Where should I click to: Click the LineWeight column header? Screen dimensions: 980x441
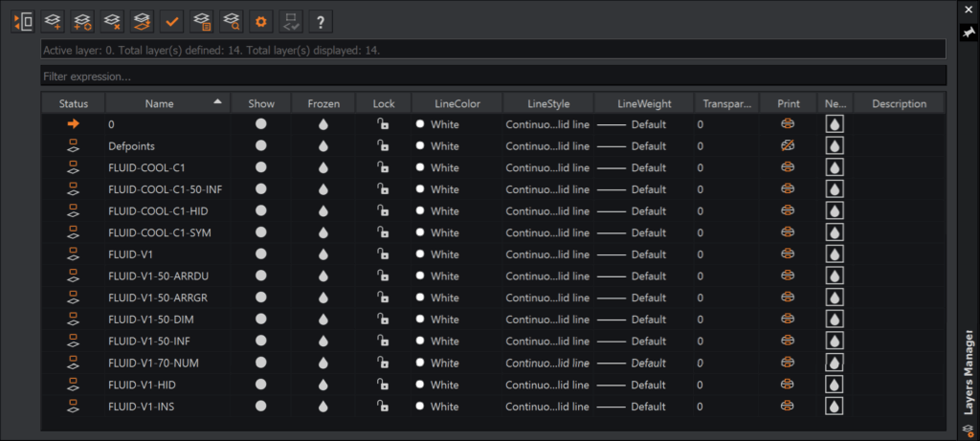click(643, 103)
